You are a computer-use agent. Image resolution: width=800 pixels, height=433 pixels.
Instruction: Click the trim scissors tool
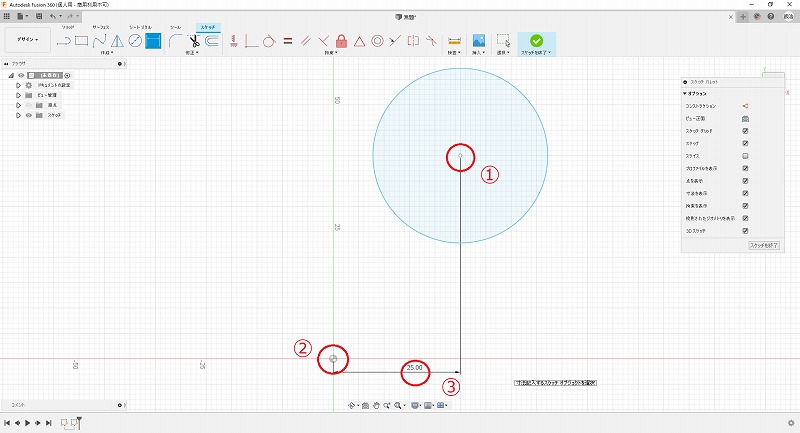(193, 41)
